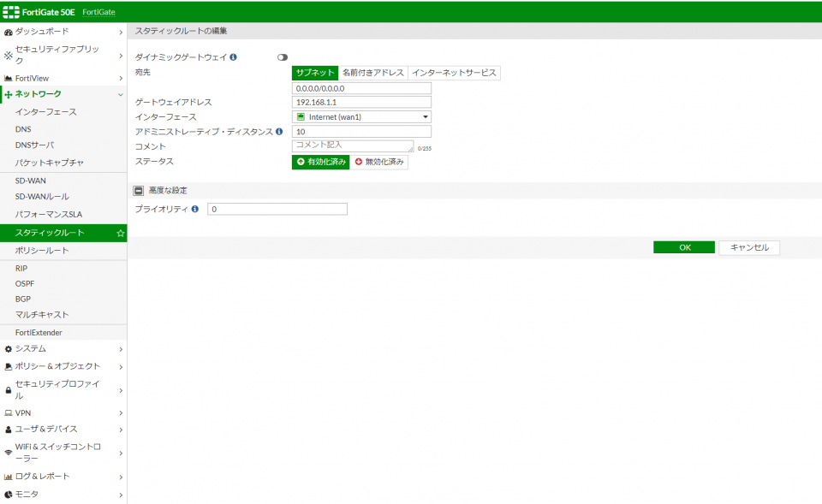
Task: Click the security profile lock icon
Action: [x=8, y=390]
